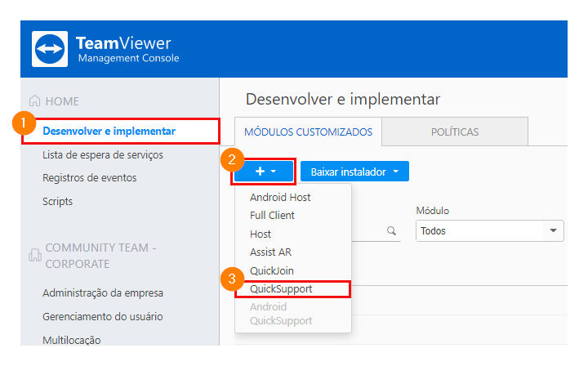Click the Community Team building icon

[x=35, y=256]
